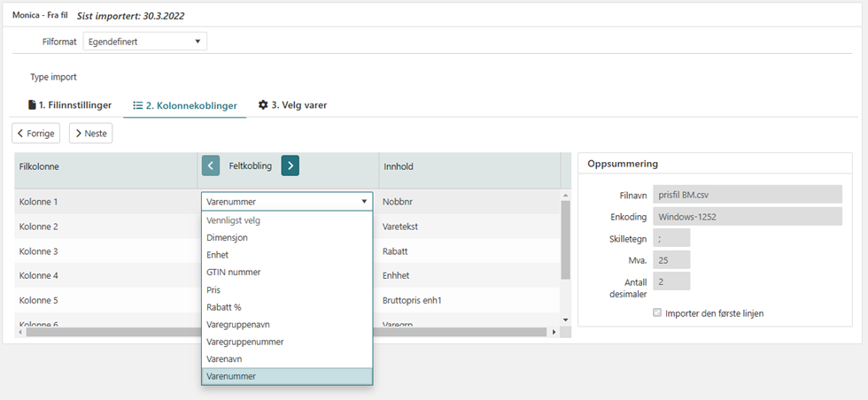Screen dimensions: 868x400
Task: Open the 1. Filinnstillinger tab
Action: tap(70, 105)
